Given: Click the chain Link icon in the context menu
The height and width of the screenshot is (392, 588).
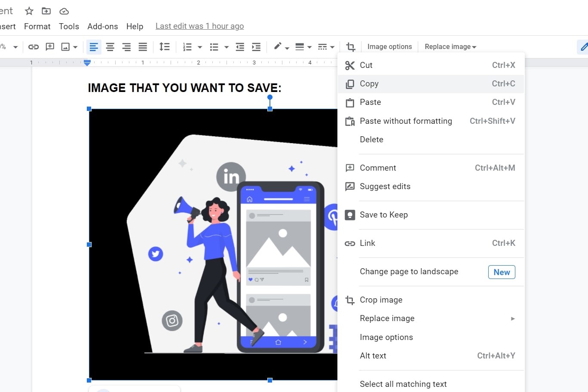Looking at the screenshot, I should 350,243.
